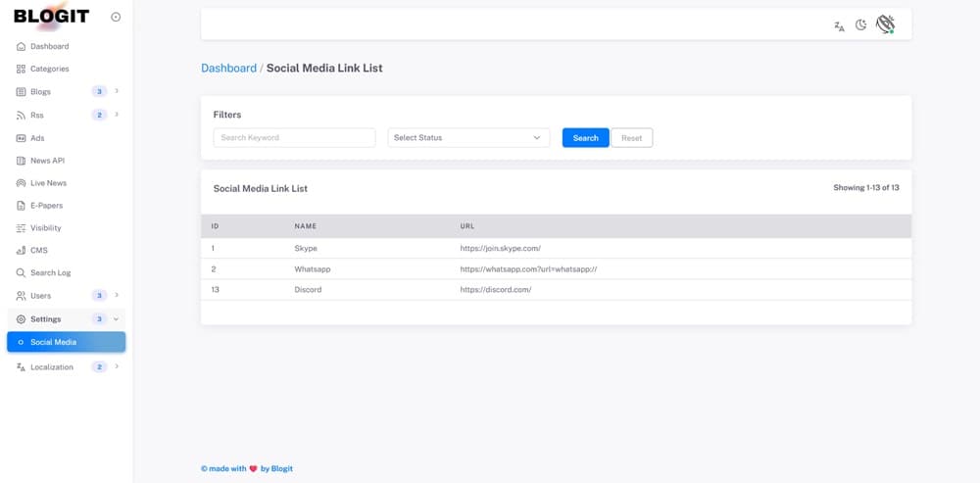
Task: Collapse the Settings menu chevron
Action: [117, 318]
